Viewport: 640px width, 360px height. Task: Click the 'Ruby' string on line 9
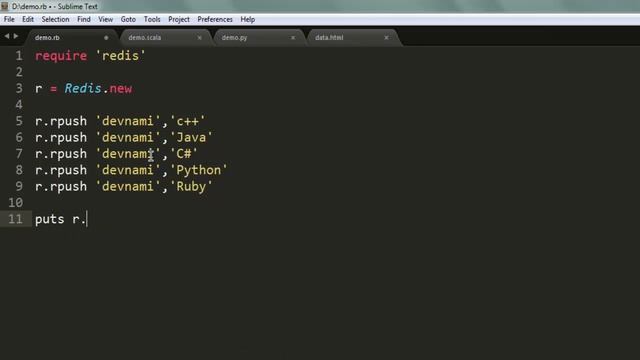click(x=191, y=187)
